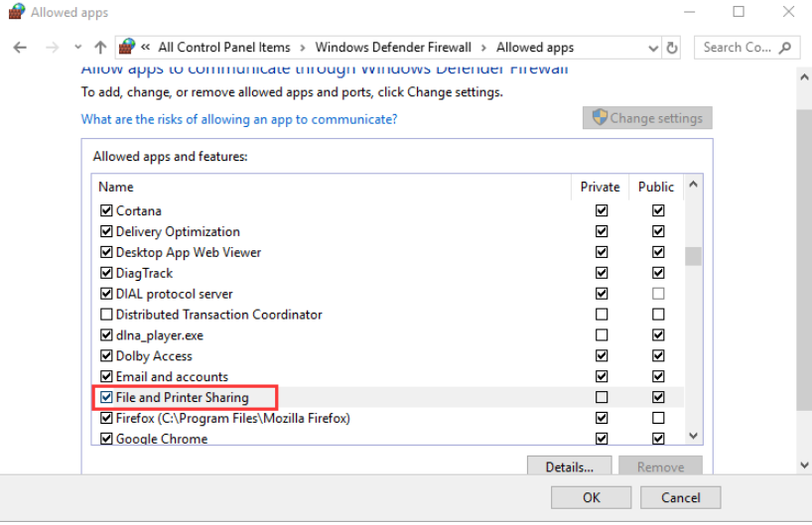Uncheck the DIAL protocol server checkbox
Screen dimensions: 812x525
tap(106, 294)
